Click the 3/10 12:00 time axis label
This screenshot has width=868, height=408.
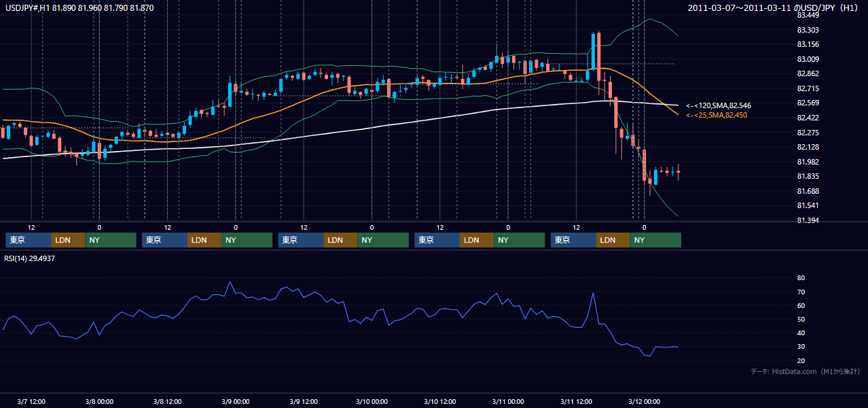pos(440,401)
